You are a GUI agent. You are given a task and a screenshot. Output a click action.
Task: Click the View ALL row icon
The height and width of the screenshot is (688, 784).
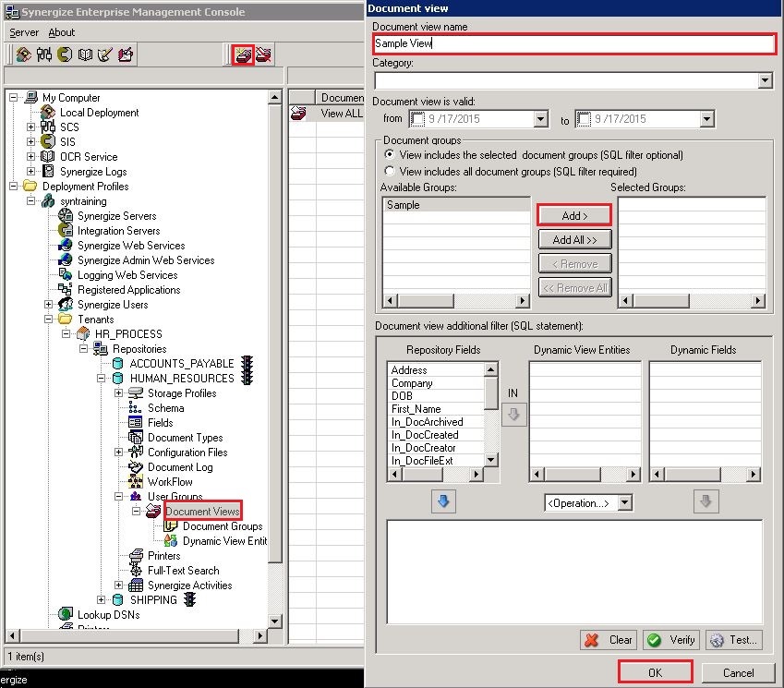click(x=298, y=114)
